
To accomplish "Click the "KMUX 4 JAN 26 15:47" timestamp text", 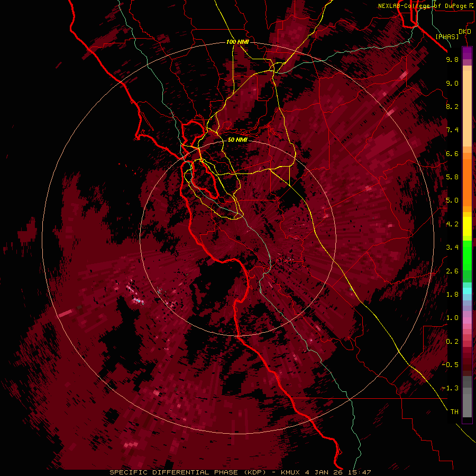I will pos(326,472).
